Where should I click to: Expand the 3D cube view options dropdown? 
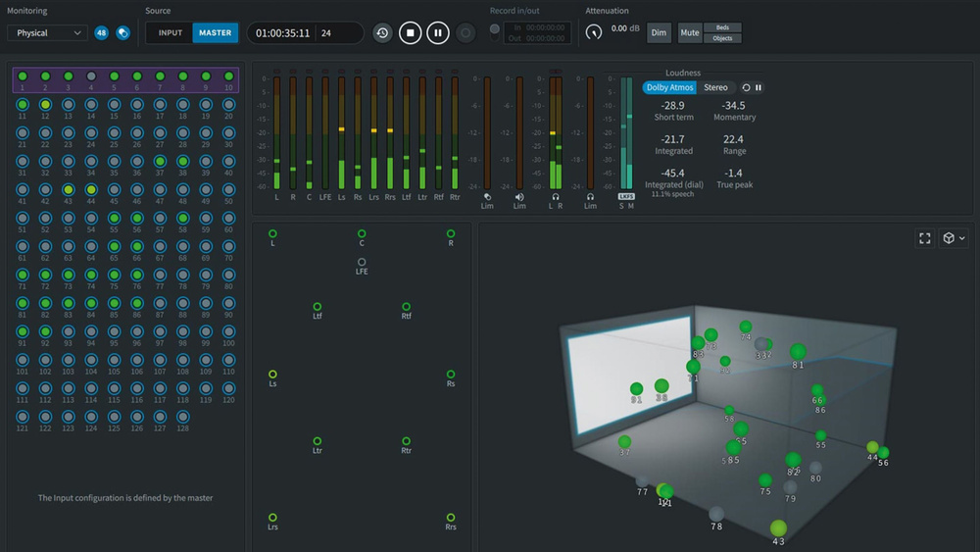click(954, 238)
